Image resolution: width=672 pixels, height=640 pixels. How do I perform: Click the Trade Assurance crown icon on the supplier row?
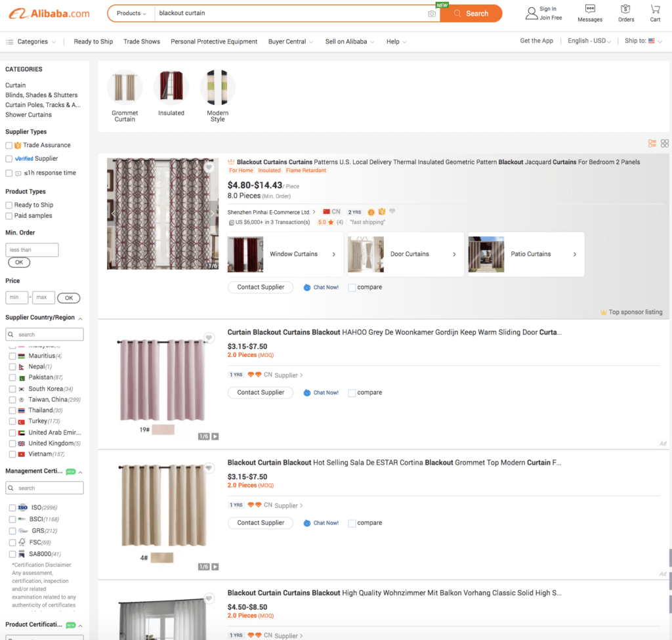(382, 212)
